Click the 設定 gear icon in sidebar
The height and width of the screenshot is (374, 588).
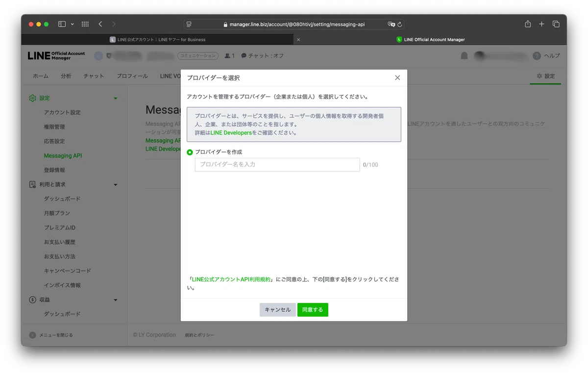(32, 98)
